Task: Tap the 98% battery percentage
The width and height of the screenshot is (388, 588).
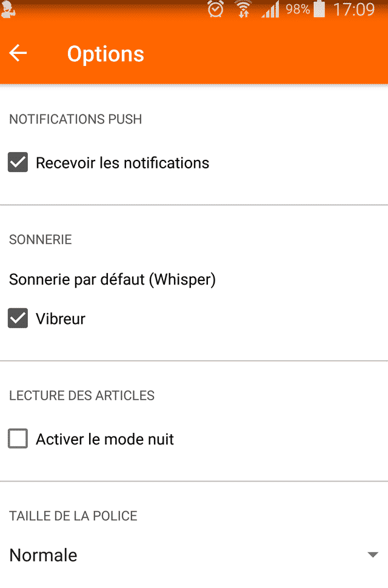Action: coord(298,9)
